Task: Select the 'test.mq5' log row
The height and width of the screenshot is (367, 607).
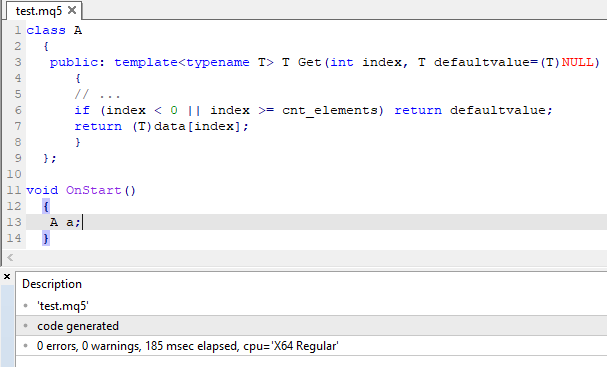Action: (x=311, y=306)
